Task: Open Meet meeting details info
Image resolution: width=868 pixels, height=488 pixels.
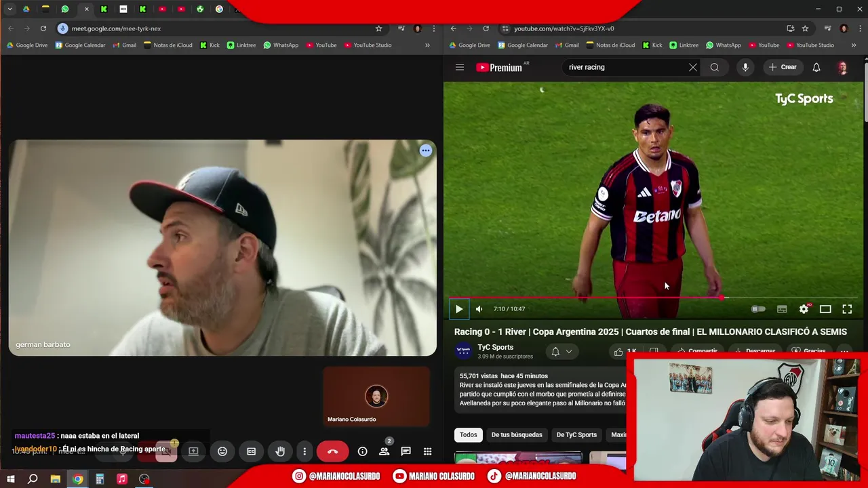Action: point(363,451)
